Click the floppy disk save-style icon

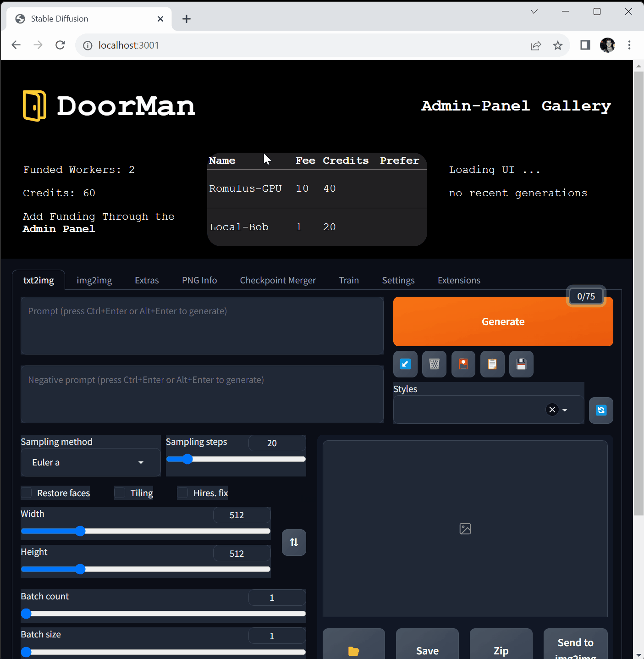coord(521,364)
